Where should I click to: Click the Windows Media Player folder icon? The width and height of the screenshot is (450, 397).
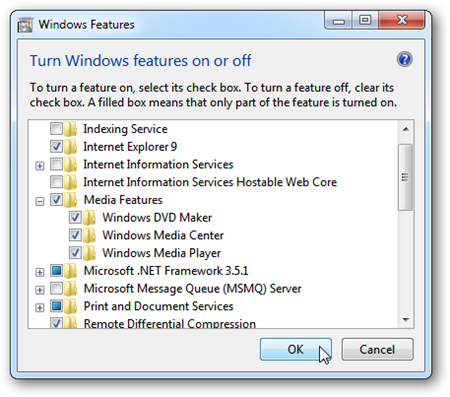[89, 253]
